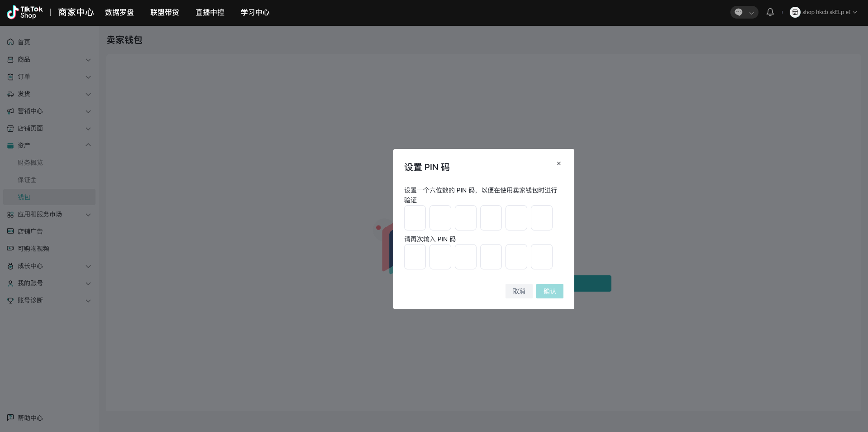Collapse the 资产 sidebar section

pyautogui.click(x=88, y=145)
